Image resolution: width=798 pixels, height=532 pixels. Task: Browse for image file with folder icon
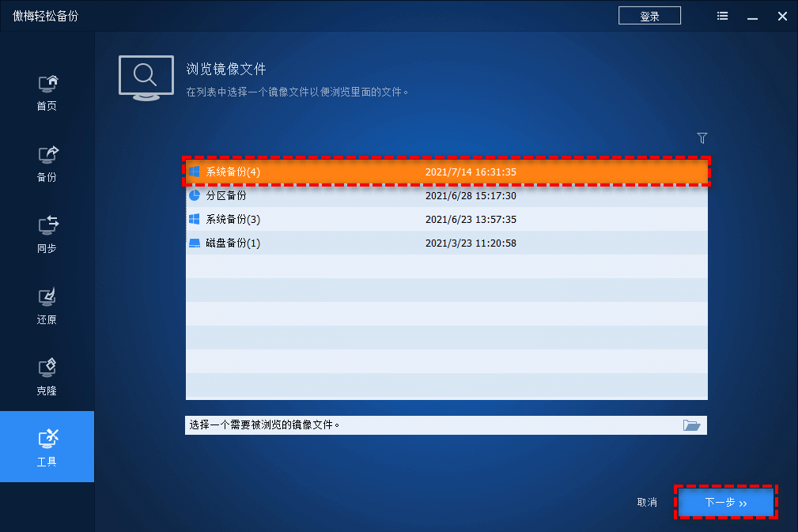(691, 425)
